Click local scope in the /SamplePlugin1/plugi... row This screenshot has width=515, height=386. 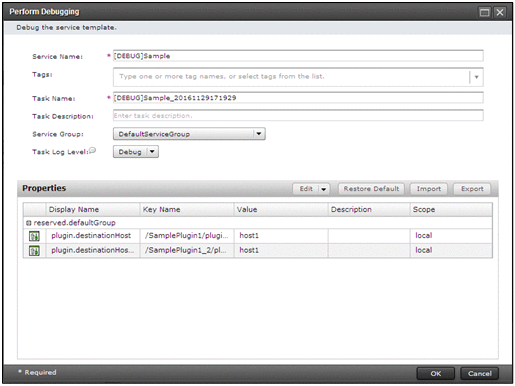point(424,235)
